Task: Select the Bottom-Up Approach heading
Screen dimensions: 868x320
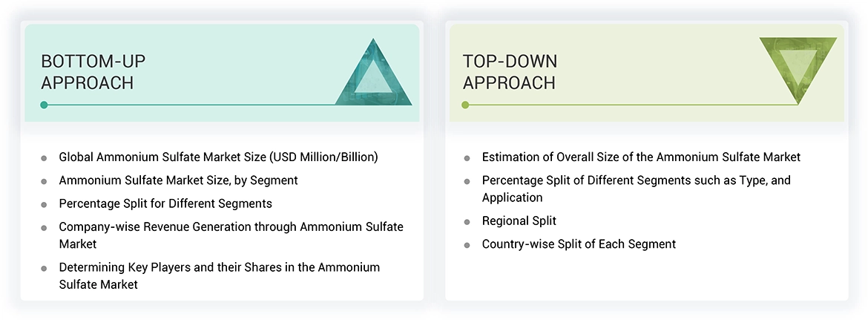Action: point(88,72)
